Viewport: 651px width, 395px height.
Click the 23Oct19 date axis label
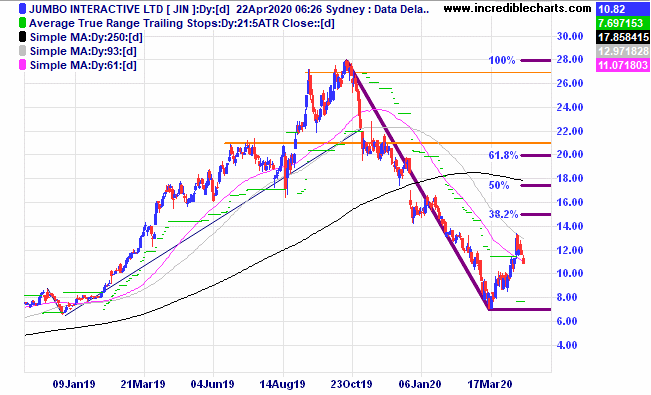pyautogui.click(x=351, y=384)
